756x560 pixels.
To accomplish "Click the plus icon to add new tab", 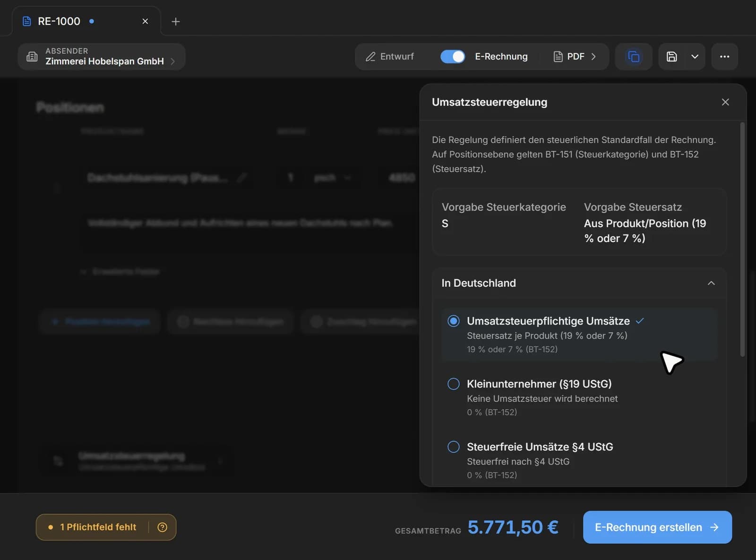I will pyautogui.click(x=175, y=21).
